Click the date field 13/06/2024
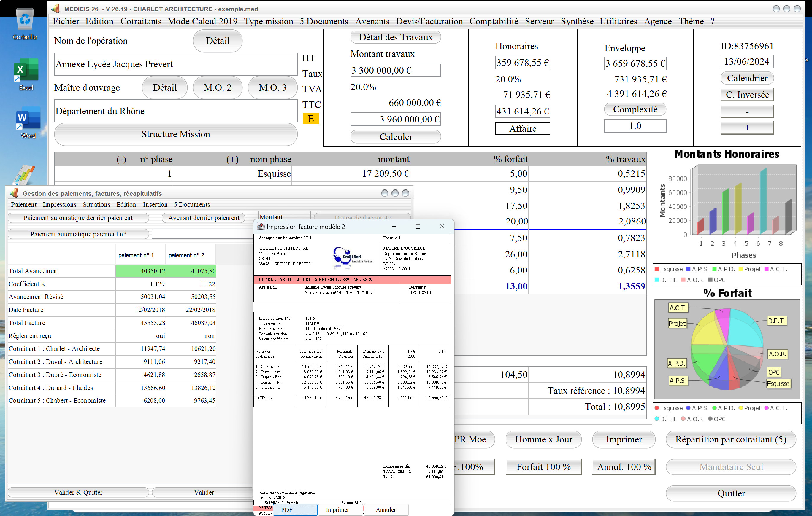812x516 pixels. click(747, 61)
